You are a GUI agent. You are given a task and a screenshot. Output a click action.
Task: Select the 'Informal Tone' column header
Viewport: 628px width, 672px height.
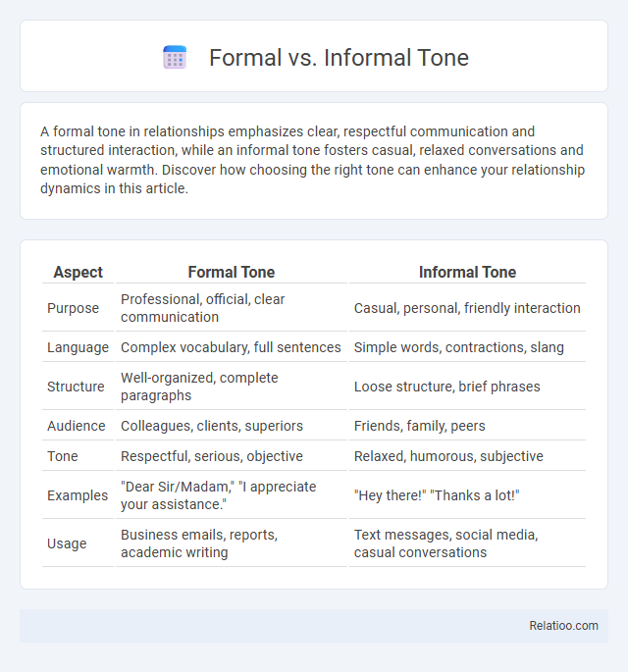click(467, 272)
